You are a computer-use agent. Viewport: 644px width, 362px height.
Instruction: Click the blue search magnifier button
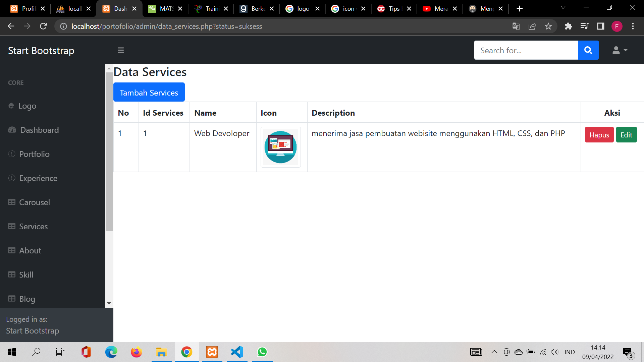588,50
